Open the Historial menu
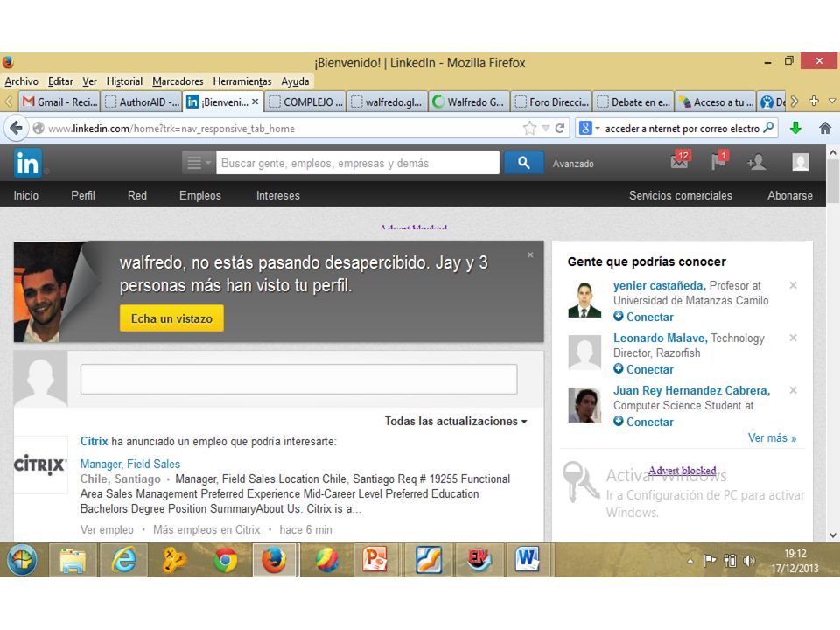The width and height of the screenshot is (840, 630). pyautogui.click(x=124, y=80)
